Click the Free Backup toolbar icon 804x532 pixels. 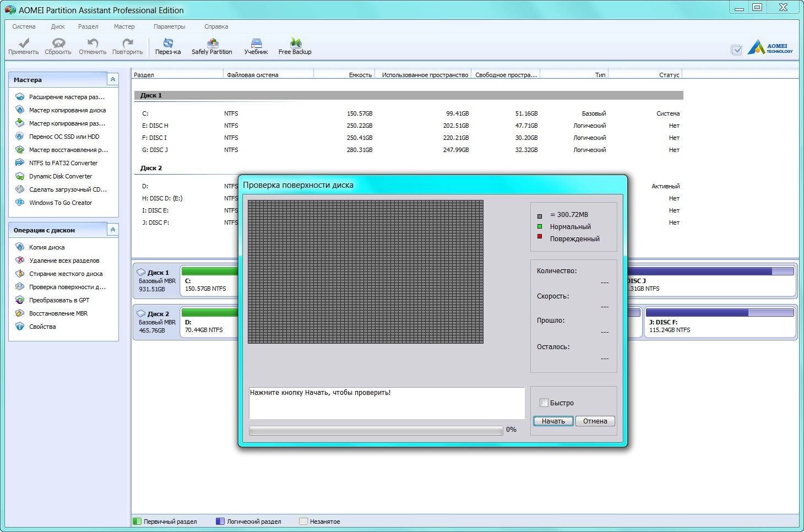(x=295, y=46)
